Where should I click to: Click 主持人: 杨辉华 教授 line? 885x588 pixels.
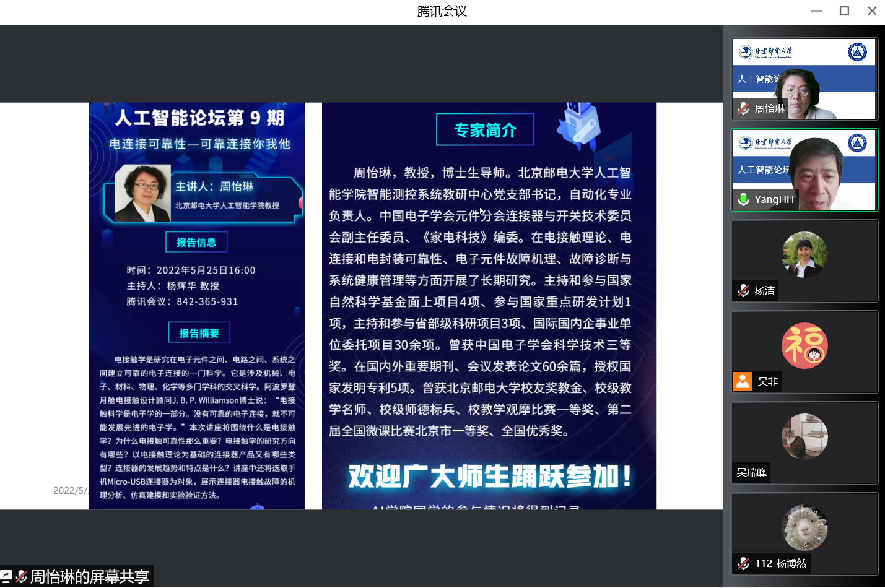point(173,285)
